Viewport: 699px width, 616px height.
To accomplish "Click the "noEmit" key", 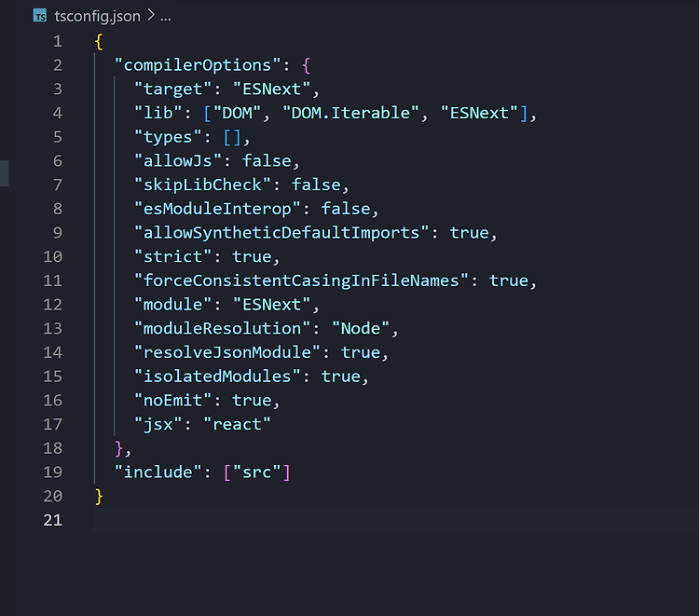I will point(172,401).
